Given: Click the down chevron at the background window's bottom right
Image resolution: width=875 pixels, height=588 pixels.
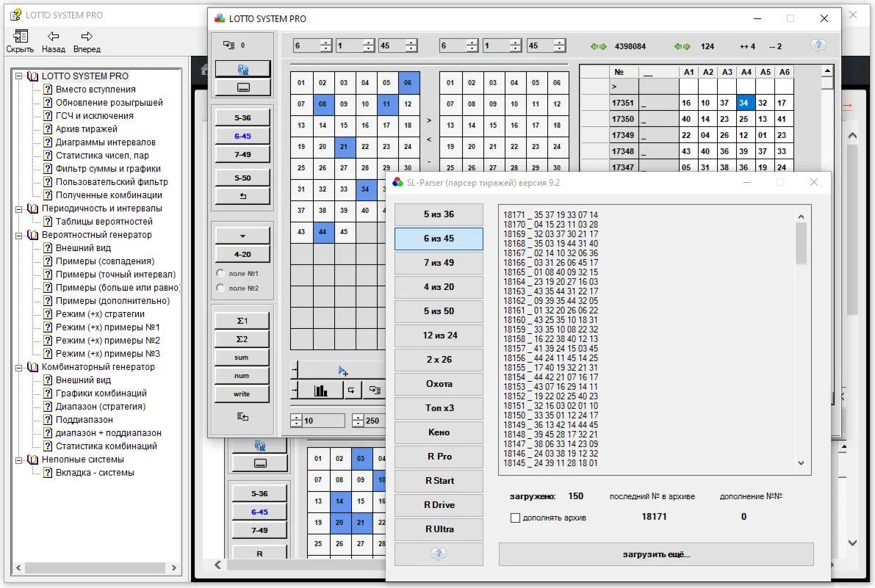Looking at the screenshot, I should point(852,542).
